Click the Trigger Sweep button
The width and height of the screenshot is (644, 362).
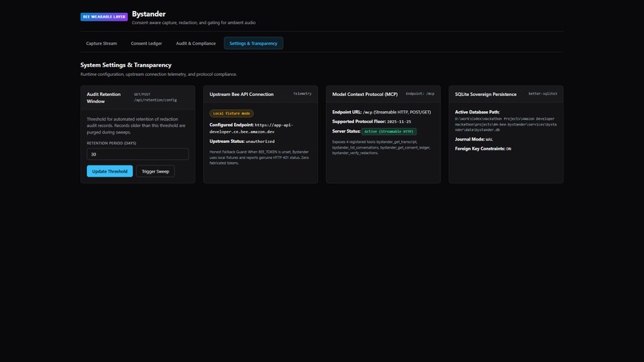tap(155, 171)
